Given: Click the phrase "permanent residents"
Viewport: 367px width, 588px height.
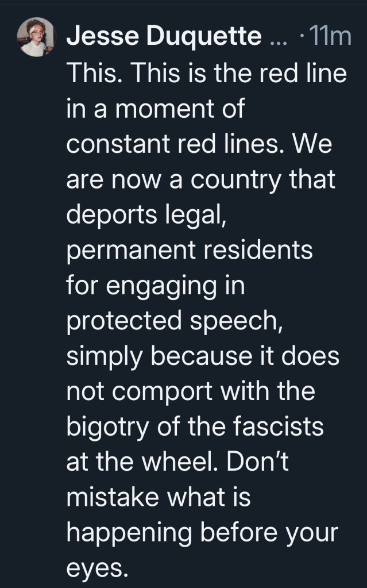Looking at the screenshot, I should click(x=190, y=251).
